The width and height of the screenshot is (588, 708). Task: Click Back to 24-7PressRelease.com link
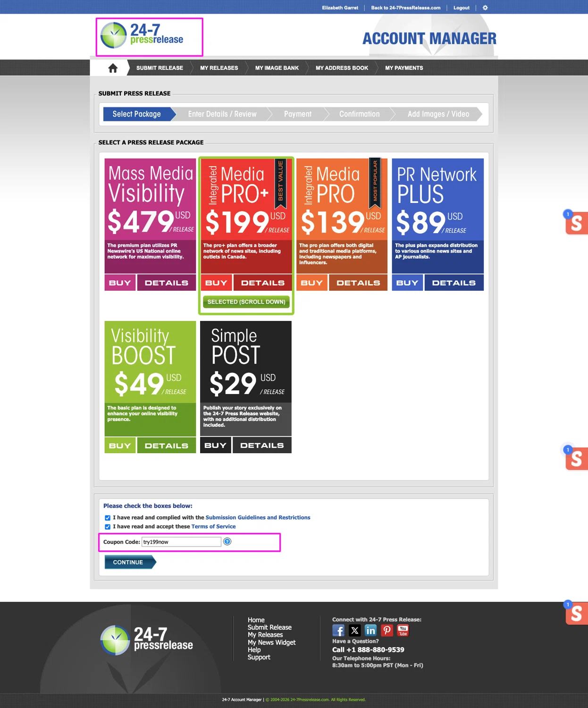tap(406, 8)
